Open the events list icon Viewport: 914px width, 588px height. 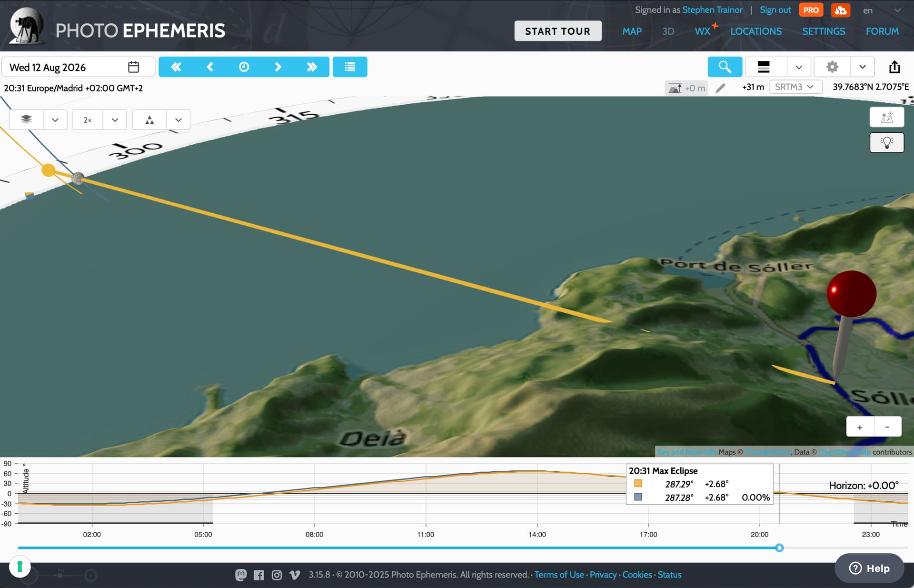click(x=350, y=67)
